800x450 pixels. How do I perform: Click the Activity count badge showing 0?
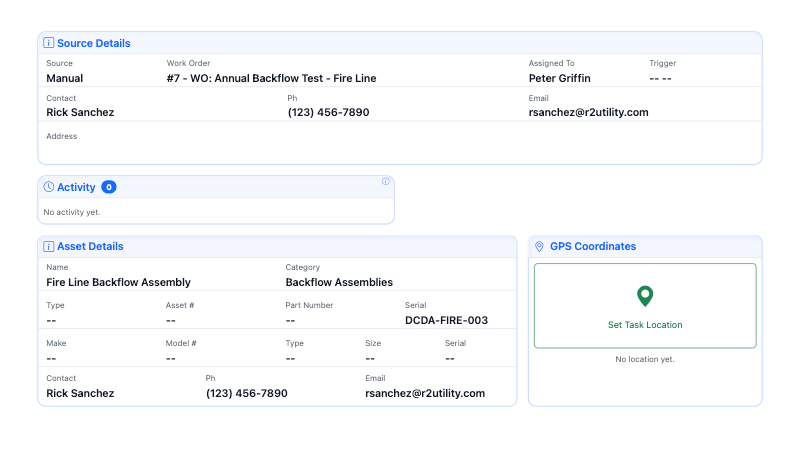pos(109,187)
